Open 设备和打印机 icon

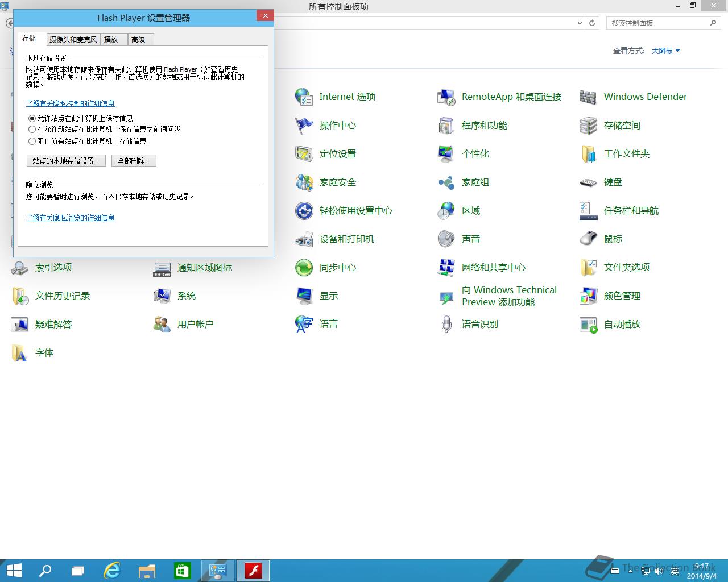pos(304,239)
